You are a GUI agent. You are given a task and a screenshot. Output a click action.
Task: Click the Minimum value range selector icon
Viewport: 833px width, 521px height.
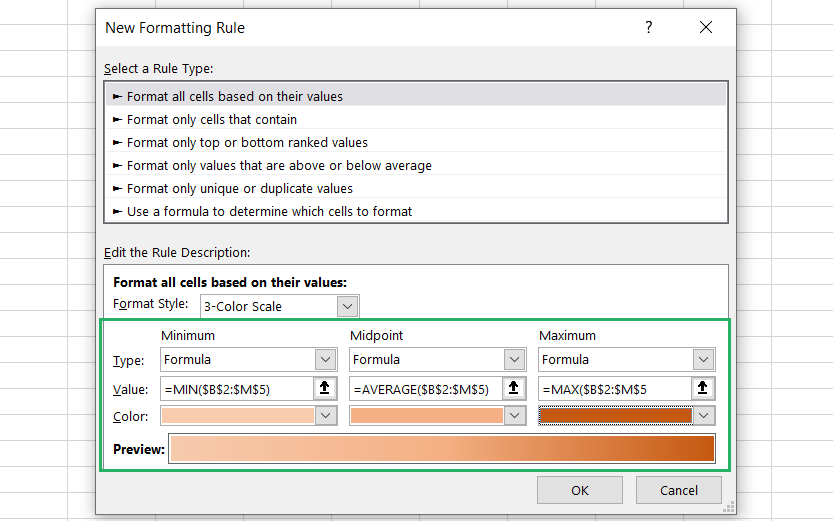(x=325, y=389)
